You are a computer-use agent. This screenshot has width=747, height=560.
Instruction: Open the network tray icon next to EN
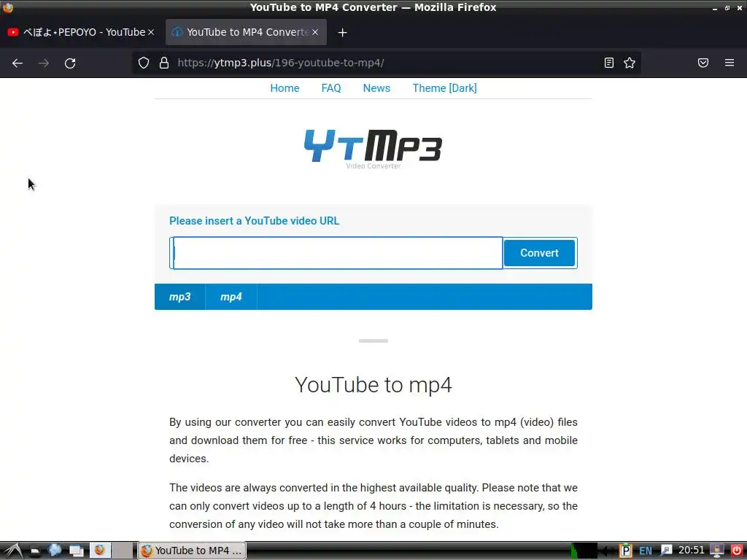pos(666,551)
